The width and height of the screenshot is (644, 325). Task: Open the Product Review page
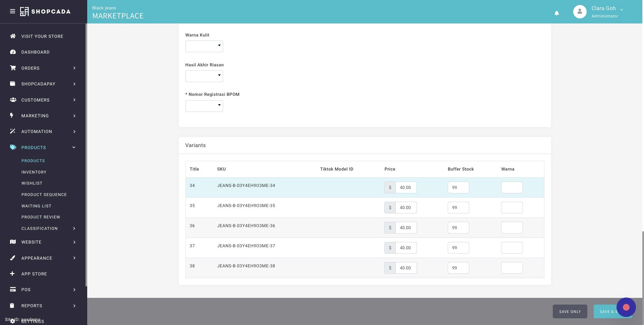point(41,217)
